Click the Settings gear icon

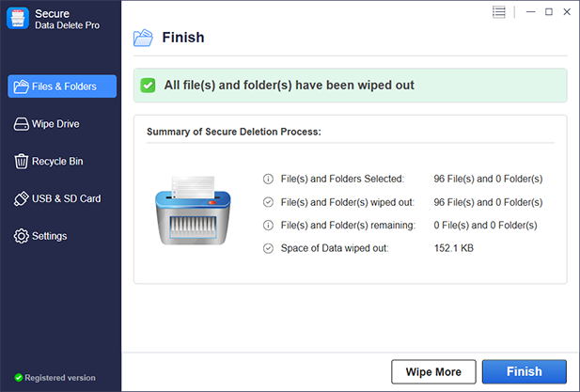21,236
